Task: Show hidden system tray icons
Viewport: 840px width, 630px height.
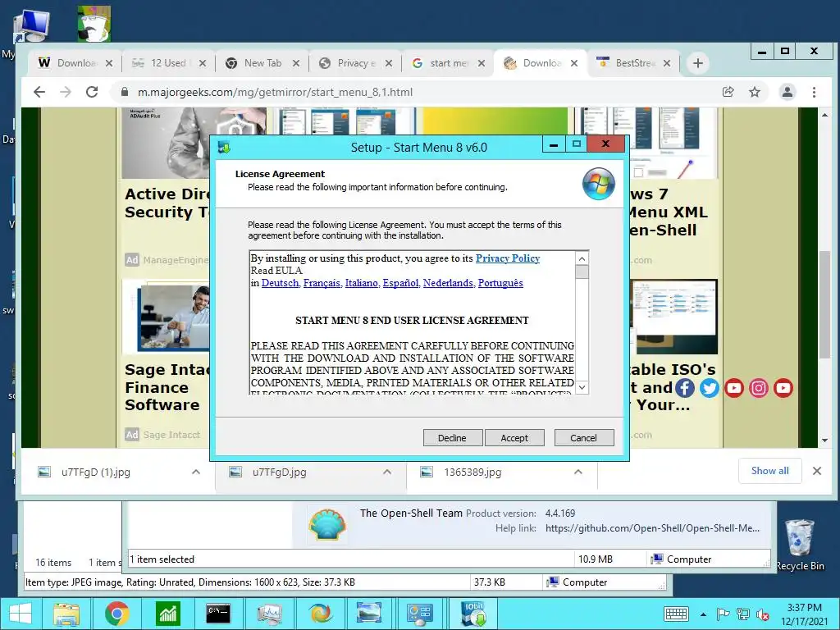Action: click(703, 614)
